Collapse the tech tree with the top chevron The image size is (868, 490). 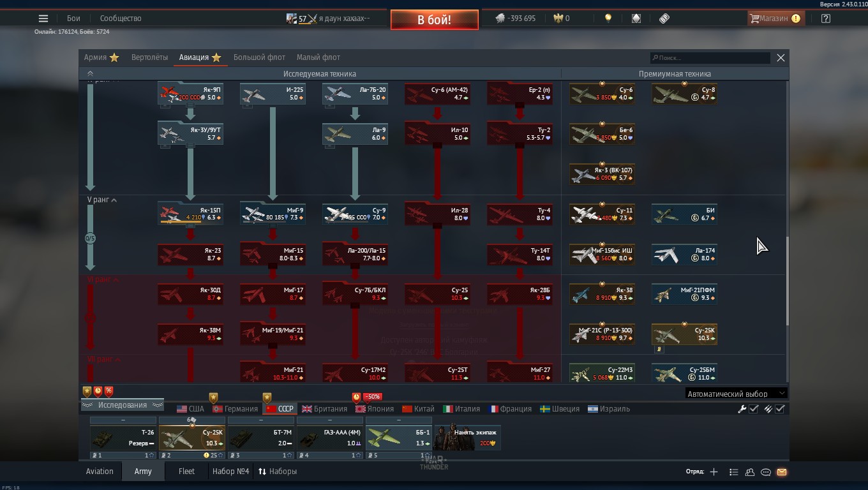tap(90, 74)
